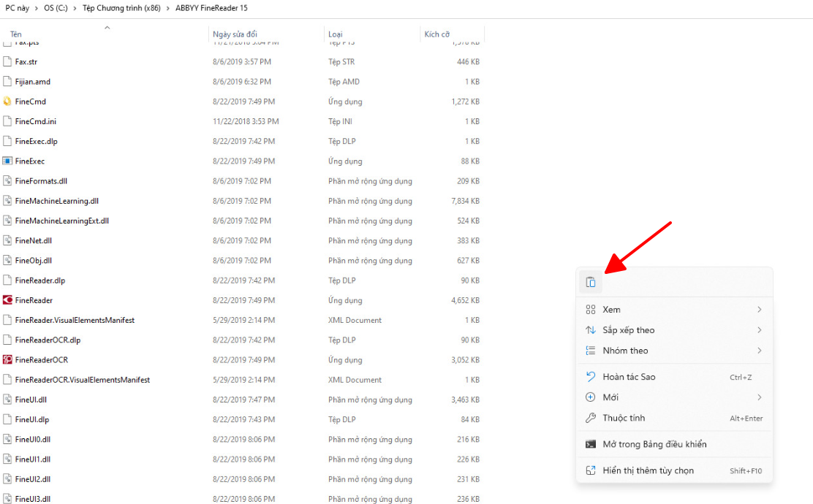Expand the Sắp xếp theo submenu chevron
The image size is (813, 504).
point(759,330)
